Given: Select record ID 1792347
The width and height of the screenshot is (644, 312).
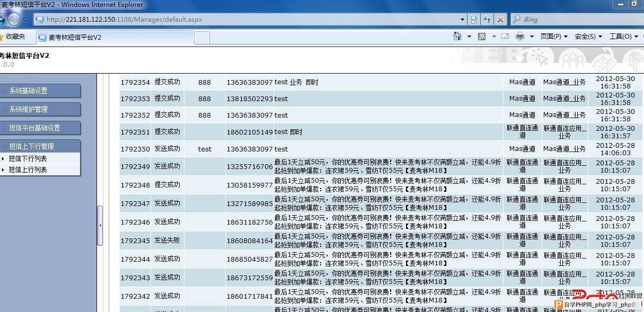Looking at the screenshot, I should (135, 203).
